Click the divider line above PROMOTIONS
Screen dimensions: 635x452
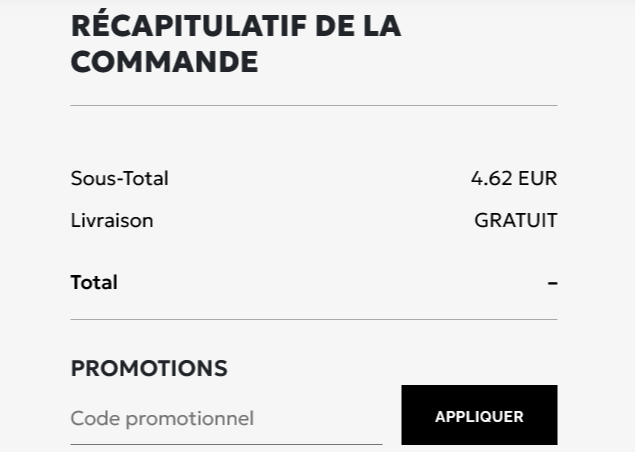313,320
